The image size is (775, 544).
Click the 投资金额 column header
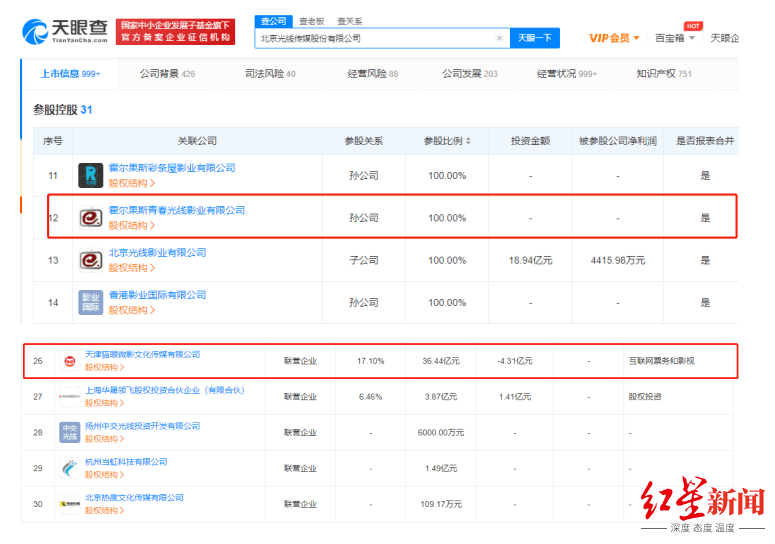[x=530, y=141]
